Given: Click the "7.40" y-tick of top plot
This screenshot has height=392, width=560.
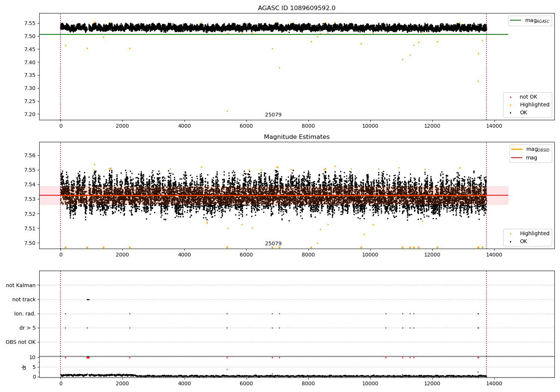Looking at the screenshot, I should (29, 62).
